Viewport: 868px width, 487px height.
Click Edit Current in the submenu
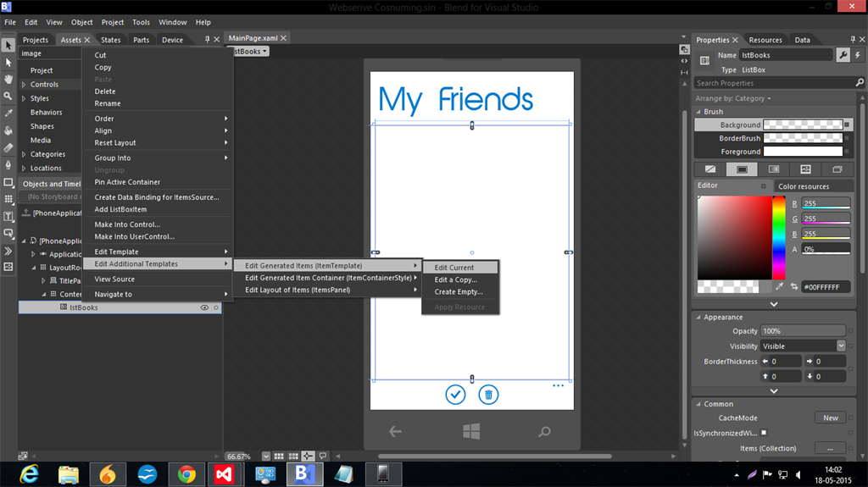[x=454, y=268]
